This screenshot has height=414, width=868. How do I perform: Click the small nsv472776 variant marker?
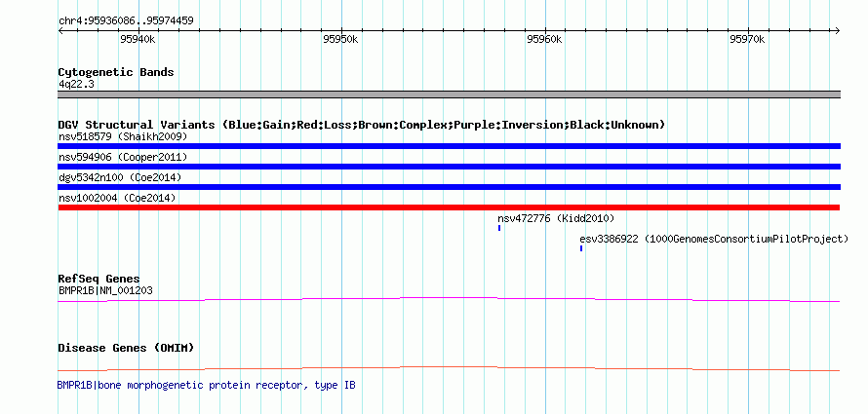499,228
